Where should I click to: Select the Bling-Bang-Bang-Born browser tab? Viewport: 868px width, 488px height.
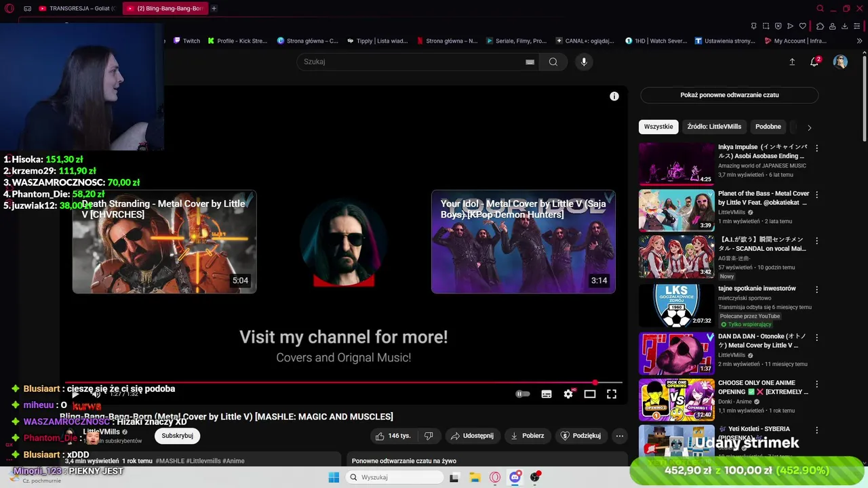tap(165, 9)
